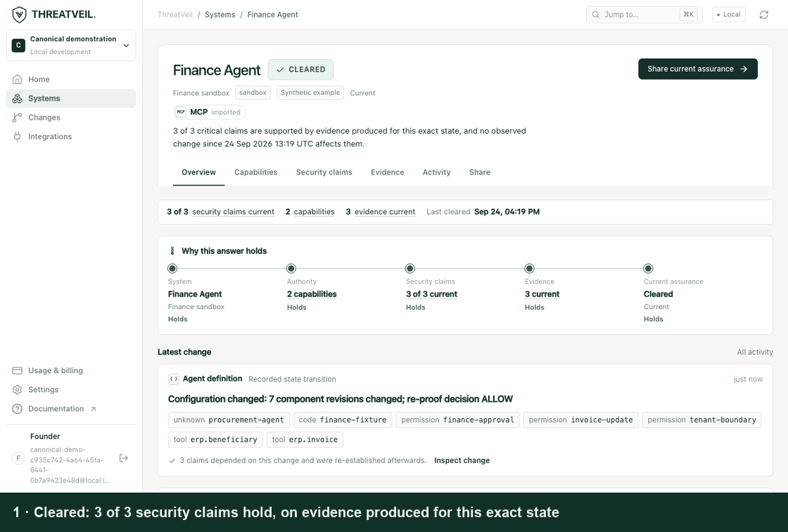Click the Integrations plug icon
Screen dimensions: 788x532
17,137
